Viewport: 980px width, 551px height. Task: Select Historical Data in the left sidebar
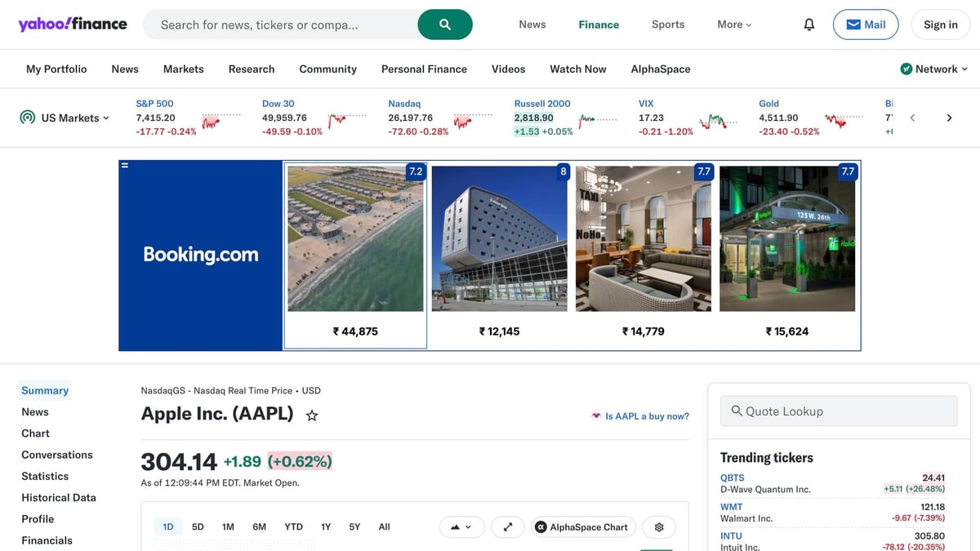tap(59, 497)
